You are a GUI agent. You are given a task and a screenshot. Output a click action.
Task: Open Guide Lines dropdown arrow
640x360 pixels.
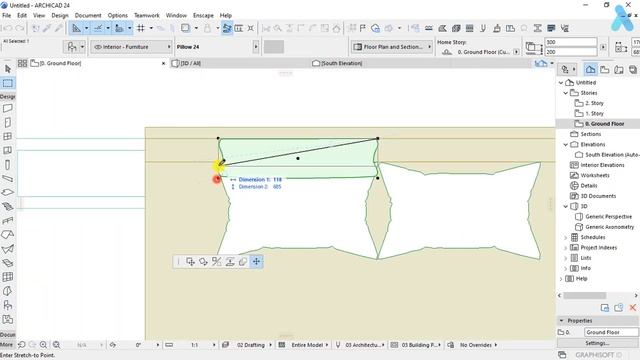pyautogui.click(x=87, y=28)
